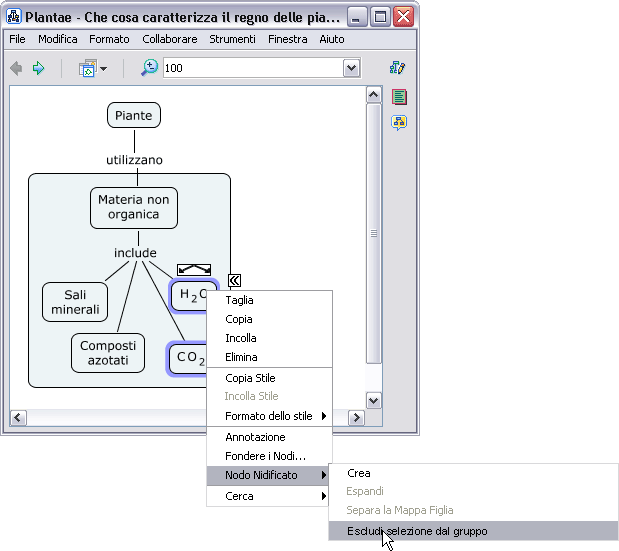Image resolution: width=619 pixels, height=551 pixels.
Task: Click the vertical scrollbar up arrow
Action: point(374,95)
